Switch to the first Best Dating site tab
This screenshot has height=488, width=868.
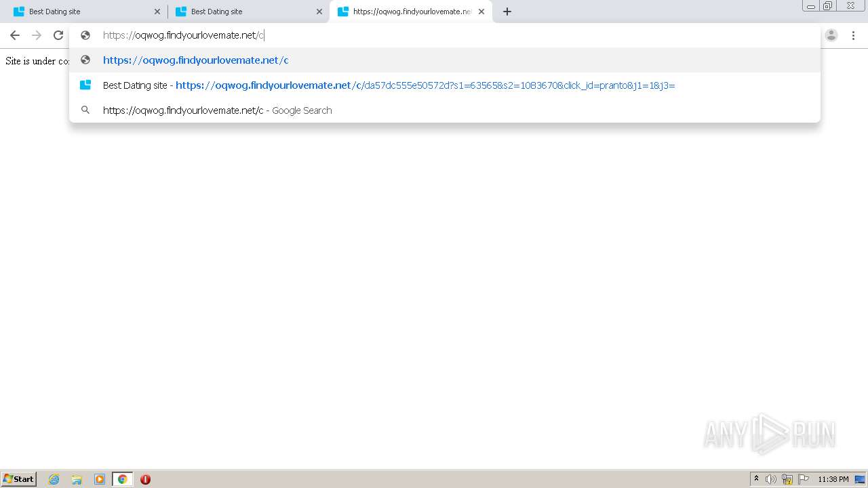(87, 12)
